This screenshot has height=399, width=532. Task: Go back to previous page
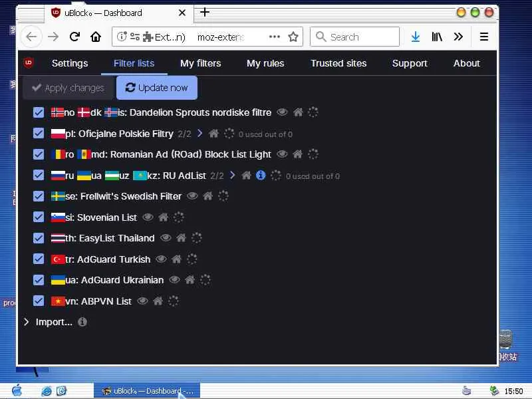[x=31, y=37]
